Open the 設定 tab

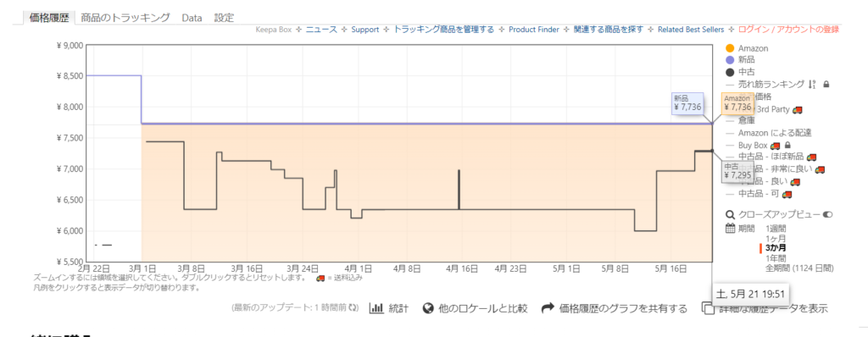tap(224, 18)
